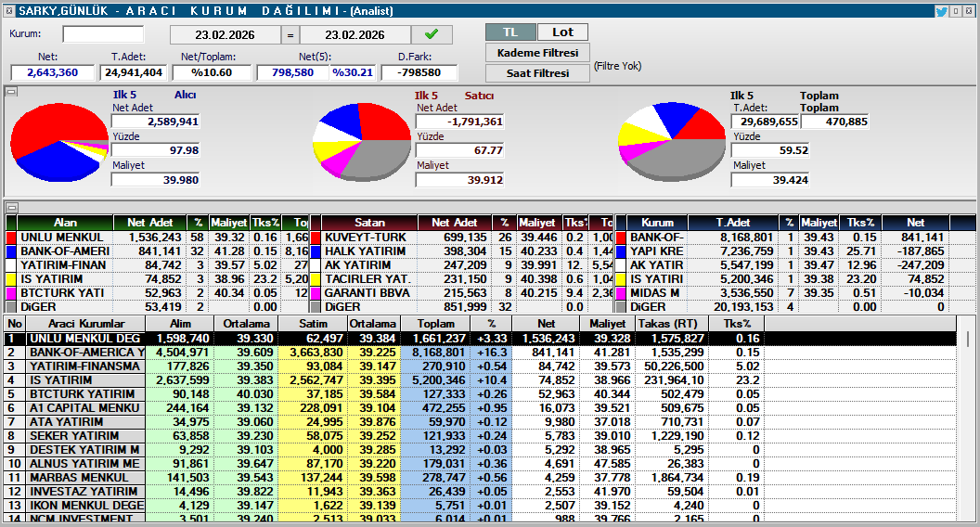Viewport: 980px width, 527px height.
Task: Click the Ilk 5 Satıcı pie chart
Action: pyautogui.click(x=361, y=143)
